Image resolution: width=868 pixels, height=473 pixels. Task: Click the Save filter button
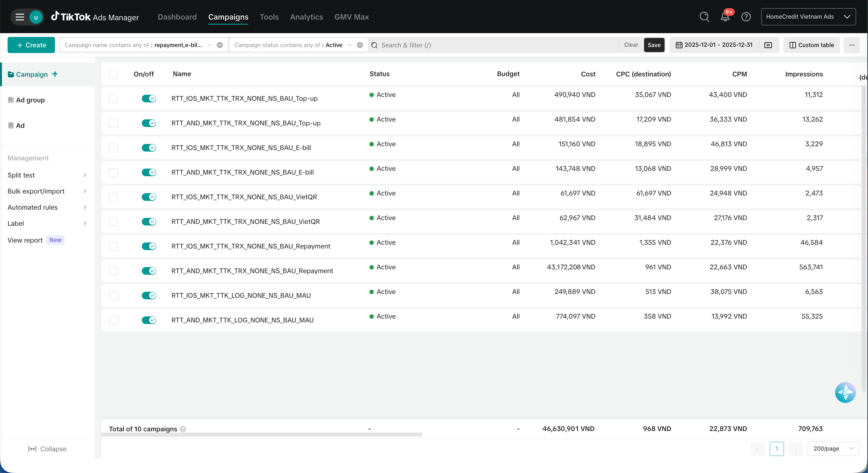pyautogui.click(x=654, y=45)
